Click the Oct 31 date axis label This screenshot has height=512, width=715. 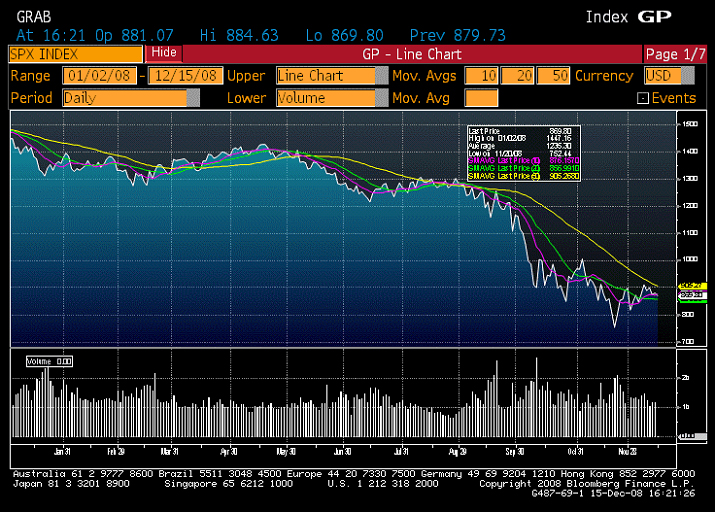(575, 452)
